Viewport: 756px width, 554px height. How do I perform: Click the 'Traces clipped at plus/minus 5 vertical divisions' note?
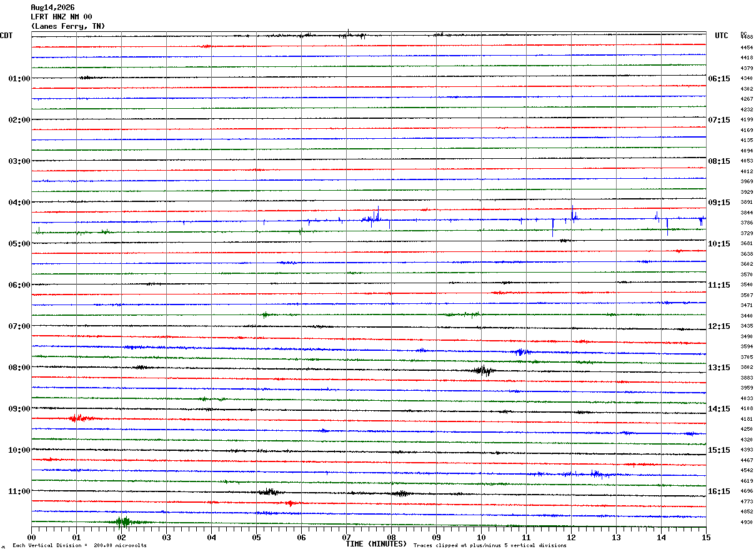pyautogui.click(x=490, y=545)
